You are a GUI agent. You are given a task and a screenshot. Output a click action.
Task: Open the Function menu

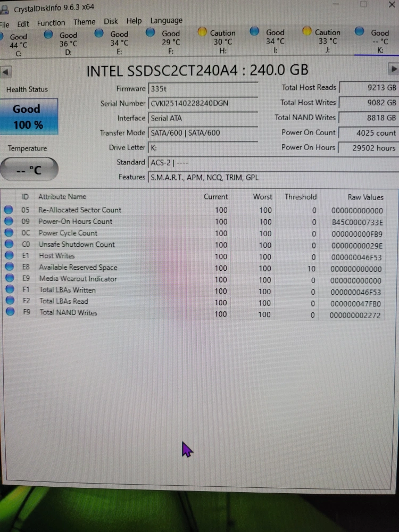click(51, 23)
